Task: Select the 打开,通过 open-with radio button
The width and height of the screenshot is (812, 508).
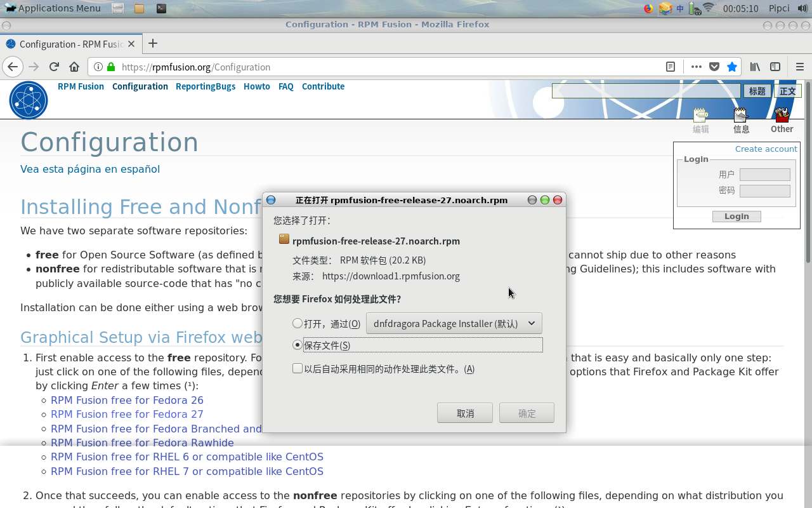Action: [x=297, y=323]
